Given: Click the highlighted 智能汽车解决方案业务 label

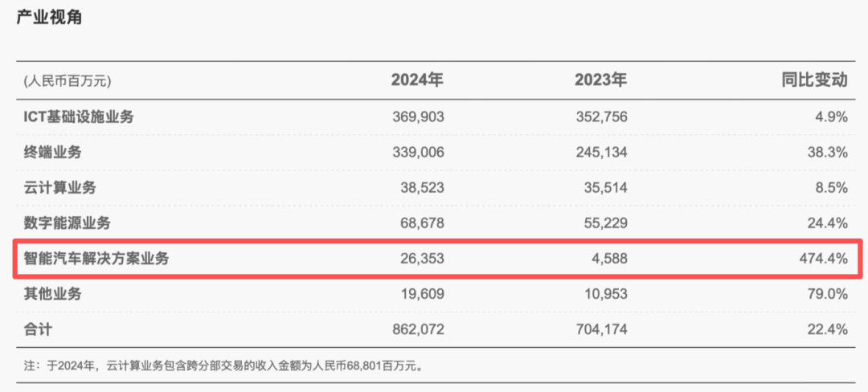Looking at the screenshot, I should point(96,258).
